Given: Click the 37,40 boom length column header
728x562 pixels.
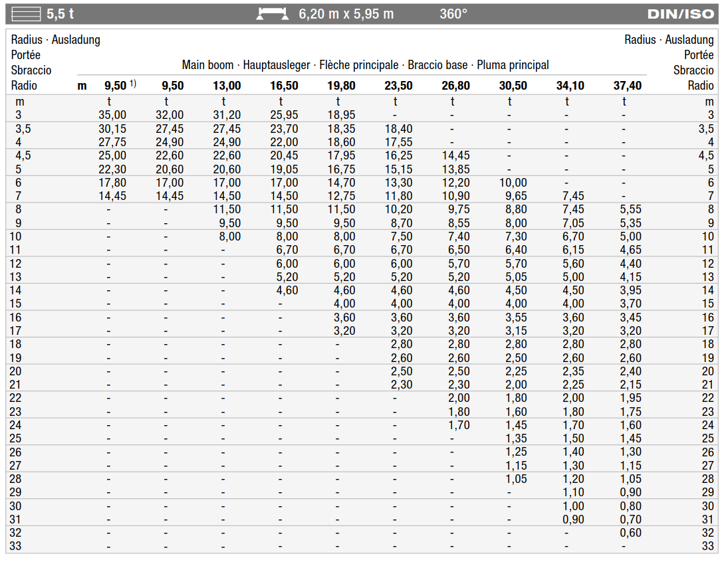Looking at the screenshot, I should pos(627,86).
